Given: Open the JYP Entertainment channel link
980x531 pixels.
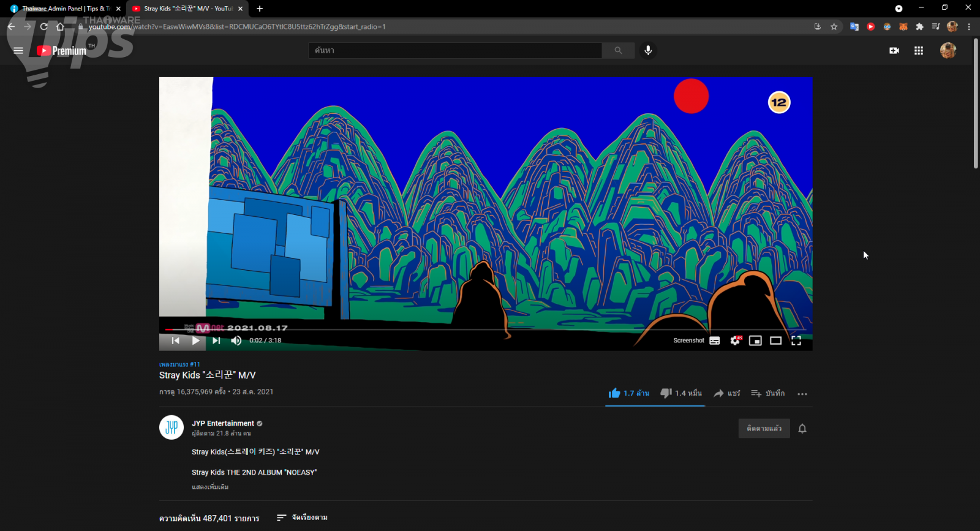Looking at the screenshot, I should [x=222, y=423].
